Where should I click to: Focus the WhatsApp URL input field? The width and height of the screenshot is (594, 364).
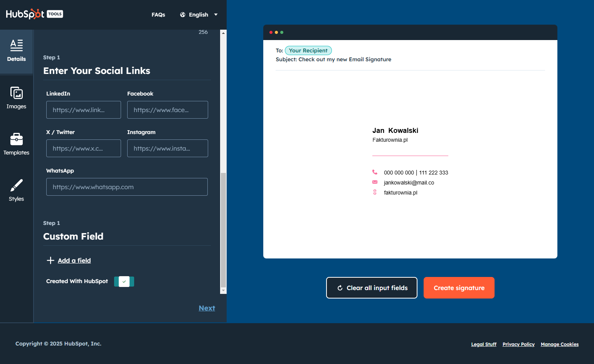pos(127,187)
